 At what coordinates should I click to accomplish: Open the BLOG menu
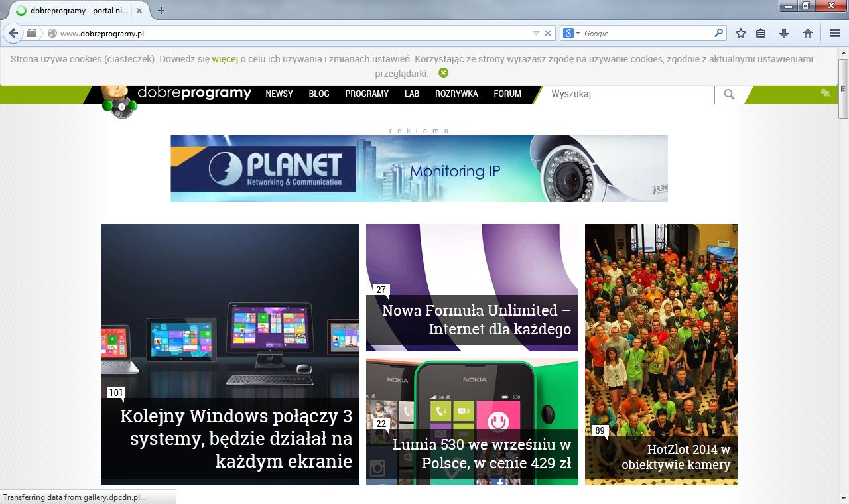point(319,94)
